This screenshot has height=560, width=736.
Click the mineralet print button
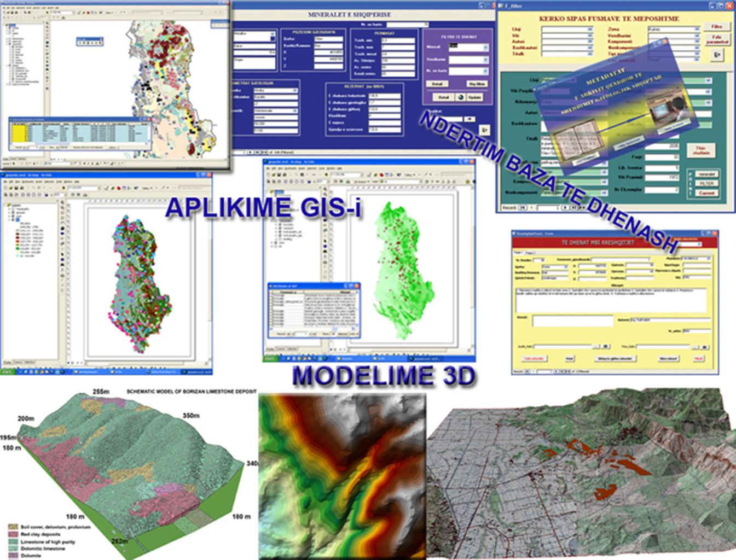(x=706, y=174)
